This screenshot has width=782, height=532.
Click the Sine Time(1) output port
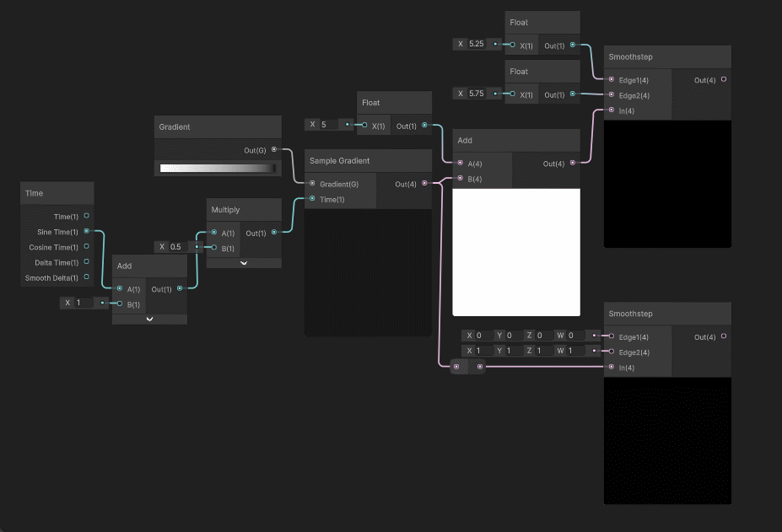86,231
